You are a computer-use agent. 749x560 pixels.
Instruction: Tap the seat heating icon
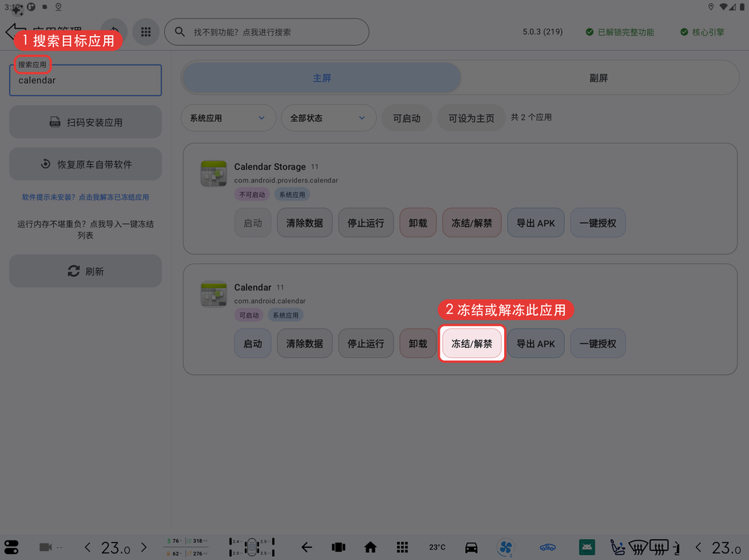click(617, 547)
